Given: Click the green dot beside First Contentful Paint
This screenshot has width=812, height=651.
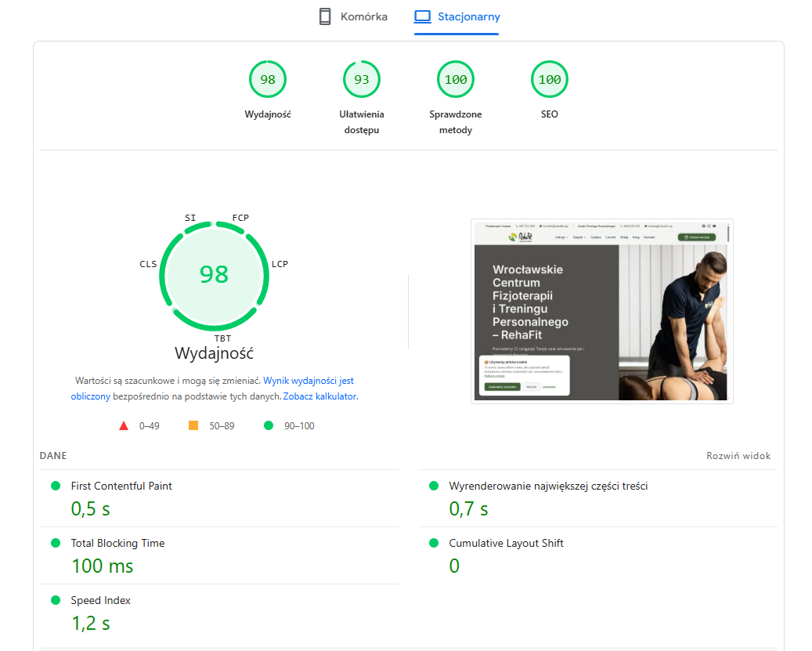Looking at the screenshot, I should click(56, 485).
